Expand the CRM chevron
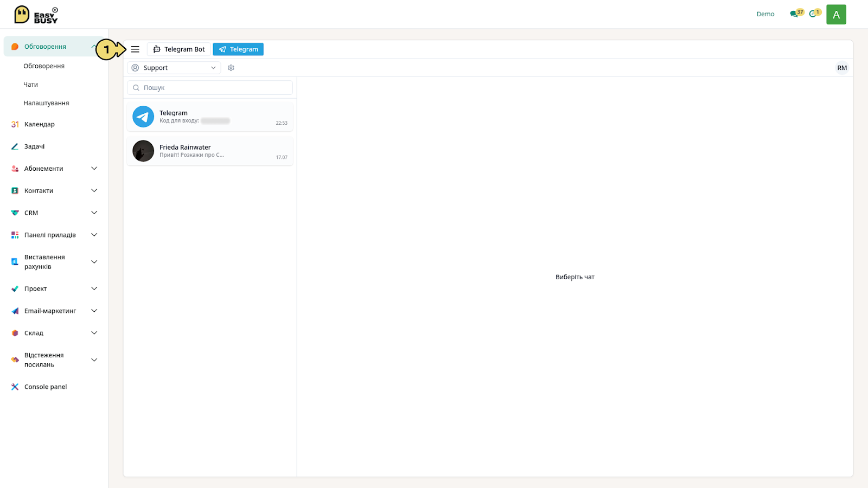This screenshot has width=868, height=488. [x=94, y=213]
